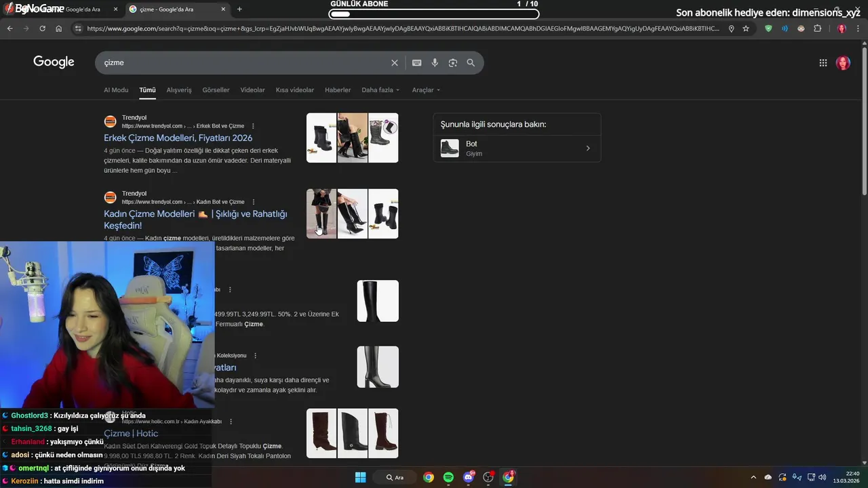Open the volume icon in system tray
Viewport: 868px width, 488px height.
click(822, 477)
